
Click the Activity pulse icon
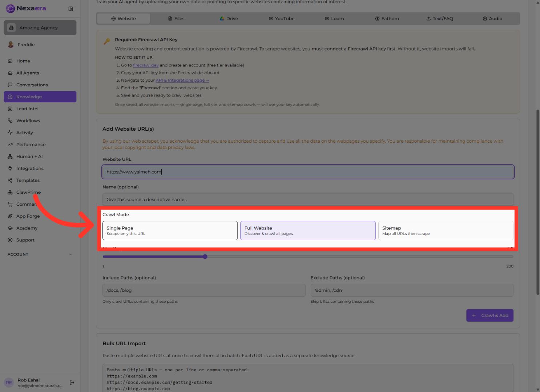click(x=10, y=132)
